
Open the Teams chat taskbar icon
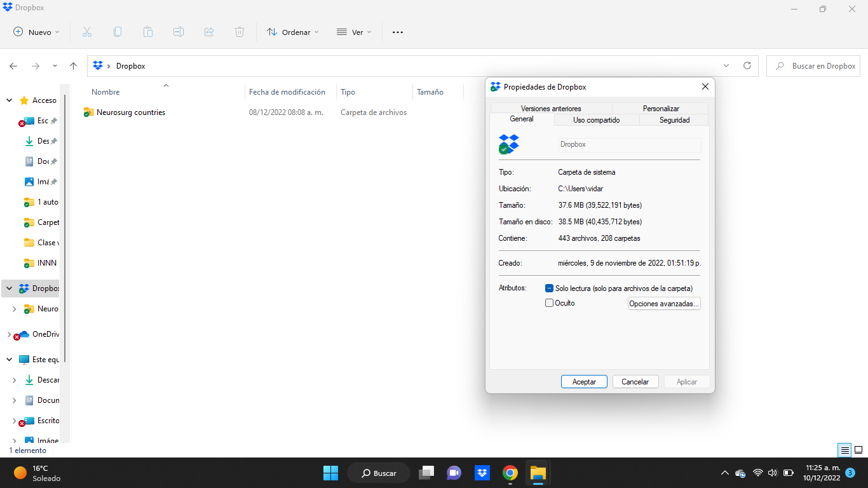(454, 473)
